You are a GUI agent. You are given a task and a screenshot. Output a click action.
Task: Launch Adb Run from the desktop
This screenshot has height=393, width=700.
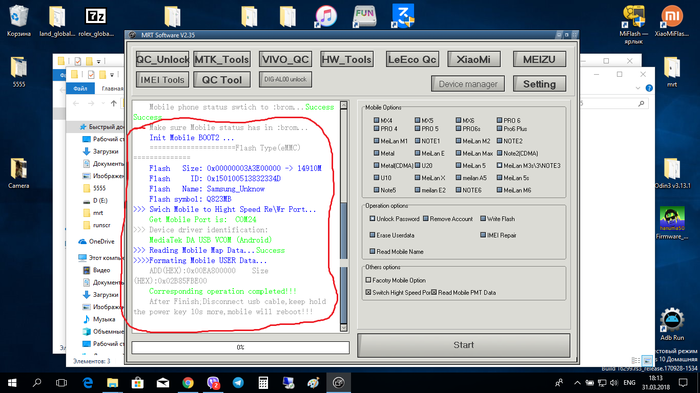pos(672,324)
